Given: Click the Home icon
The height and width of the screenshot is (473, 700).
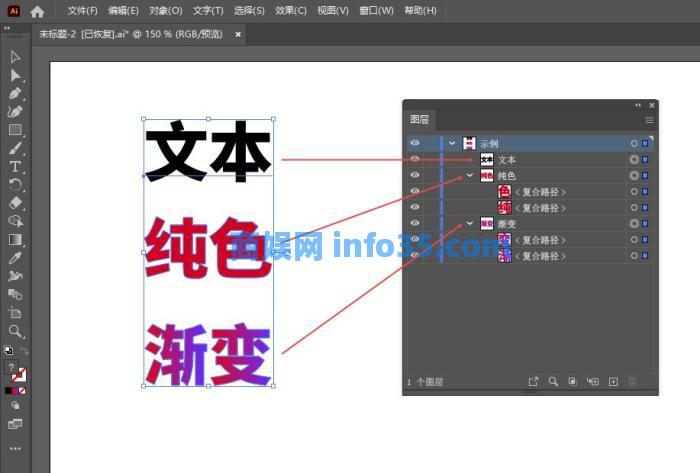Looking at the screenshot, I should click(x=37, y=11).
